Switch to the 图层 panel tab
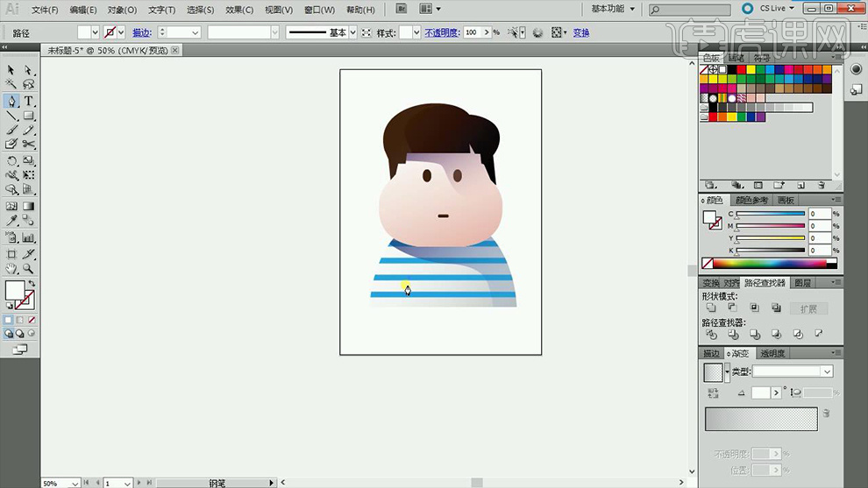The width and height of the screenshot is (868, 488). click(802, 283)
